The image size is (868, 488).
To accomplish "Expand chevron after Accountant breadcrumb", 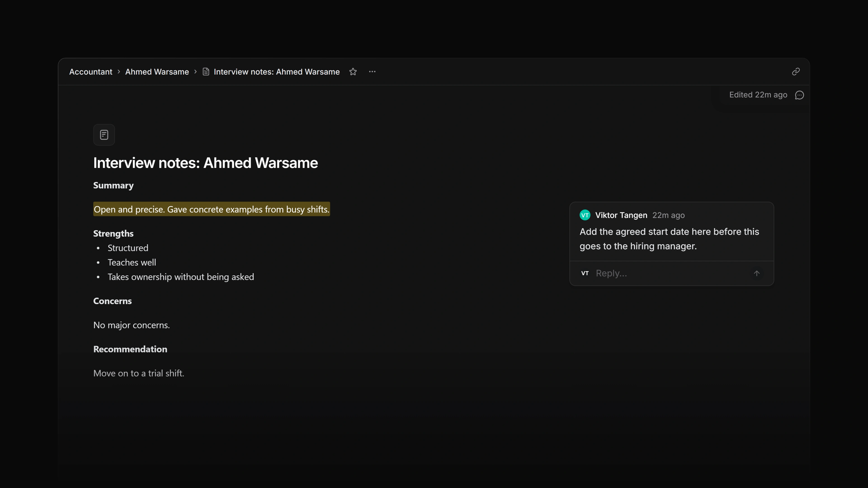I will (x=119, y=72).
